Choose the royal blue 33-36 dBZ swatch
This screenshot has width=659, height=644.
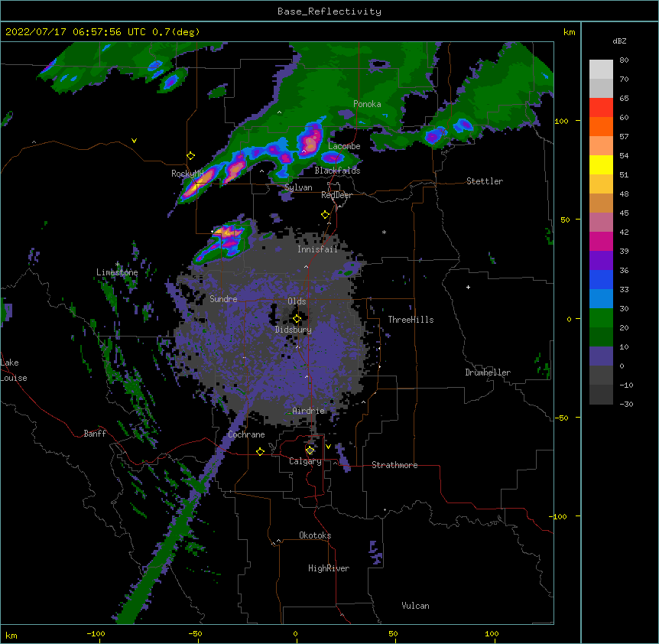[x=601, y=279]
